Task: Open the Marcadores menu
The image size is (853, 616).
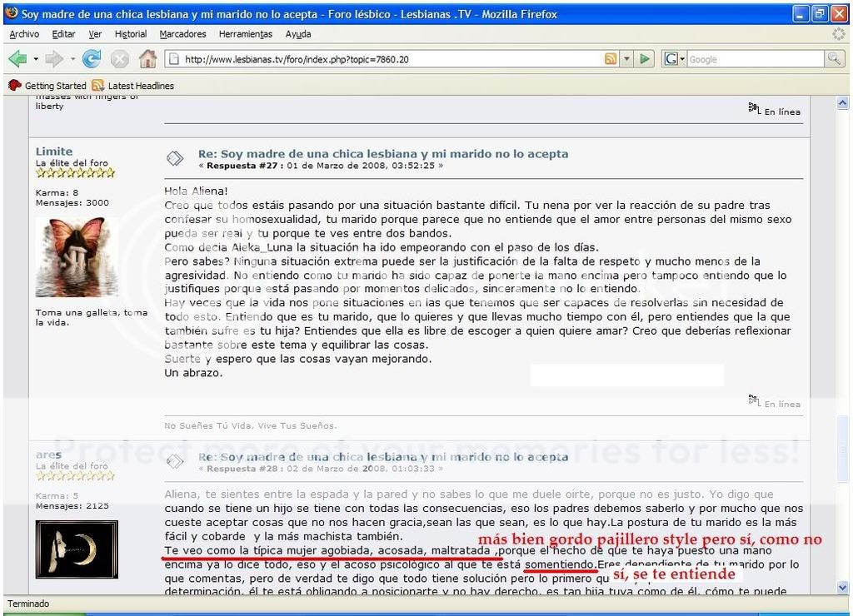Action: (182, 34)
